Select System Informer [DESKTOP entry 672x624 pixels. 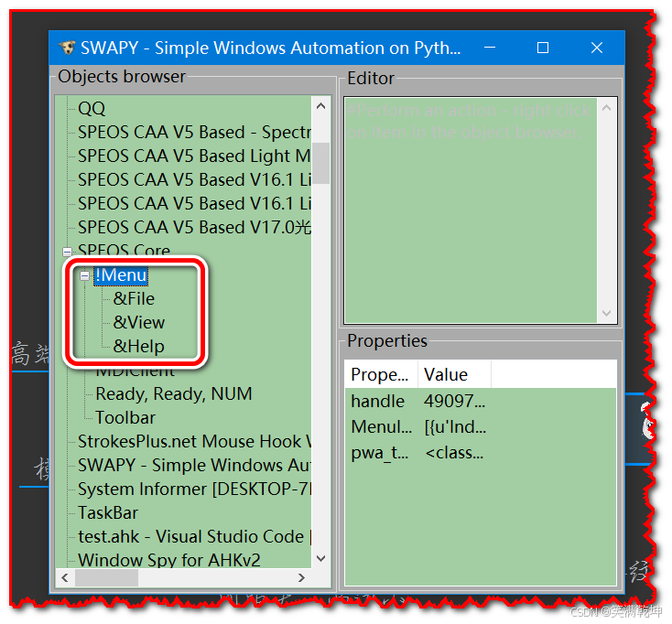coord(194,490)
